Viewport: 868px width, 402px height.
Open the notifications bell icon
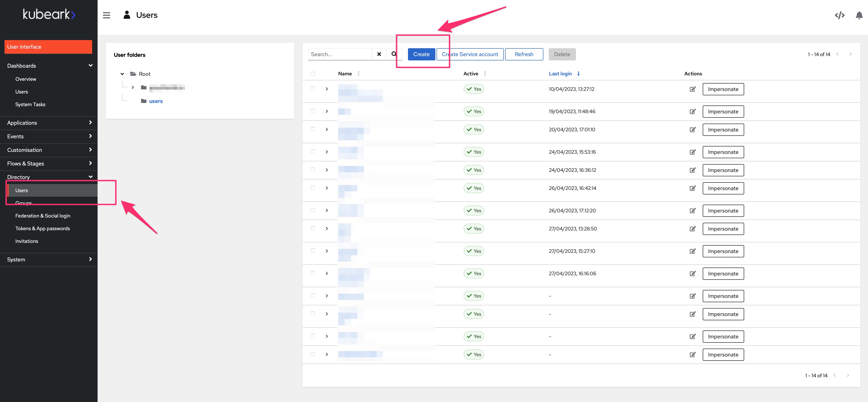coord(859,15)
